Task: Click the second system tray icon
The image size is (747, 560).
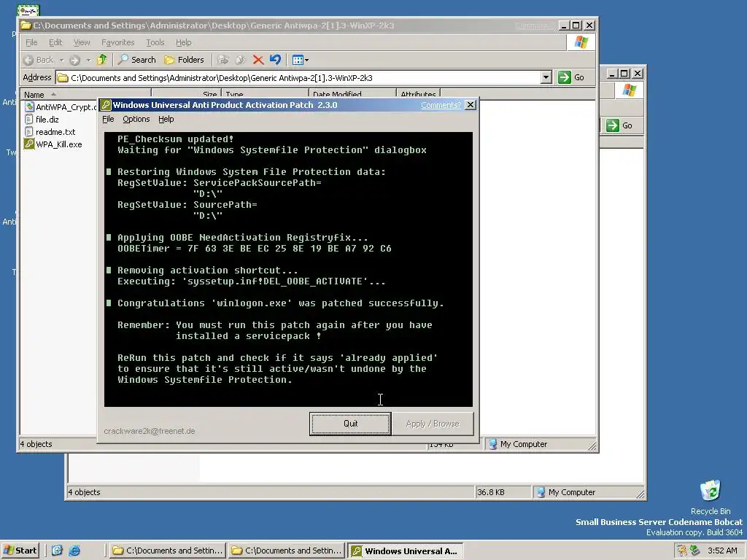Action: pyautogui.click(x=695, y=551)
